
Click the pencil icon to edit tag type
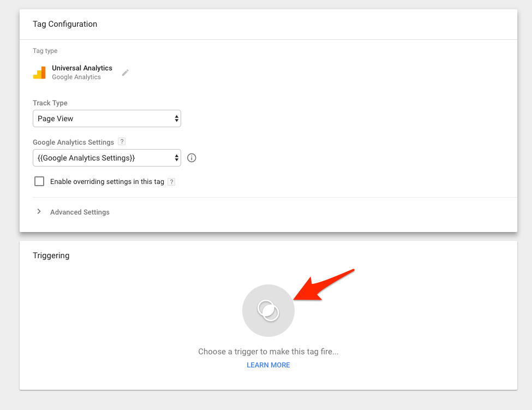coord(125,72)
